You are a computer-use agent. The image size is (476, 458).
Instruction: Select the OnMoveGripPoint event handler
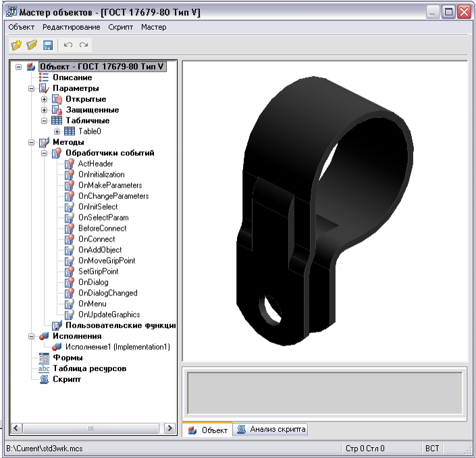click(x=107, y=260)
